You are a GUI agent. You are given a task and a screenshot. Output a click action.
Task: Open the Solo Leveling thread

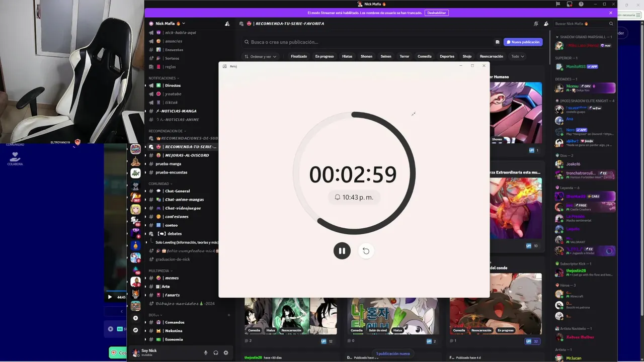tap(187, 242)
